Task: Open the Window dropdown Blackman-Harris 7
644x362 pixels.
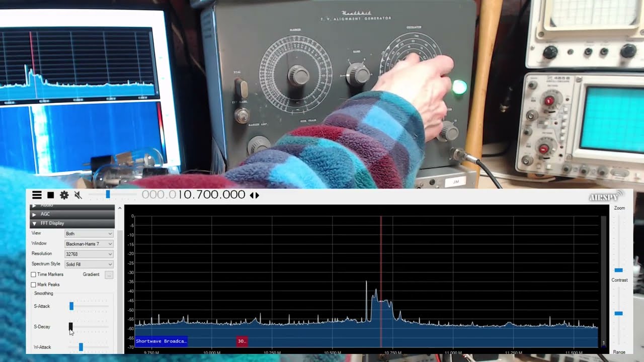Action: [x=89, y=244]
